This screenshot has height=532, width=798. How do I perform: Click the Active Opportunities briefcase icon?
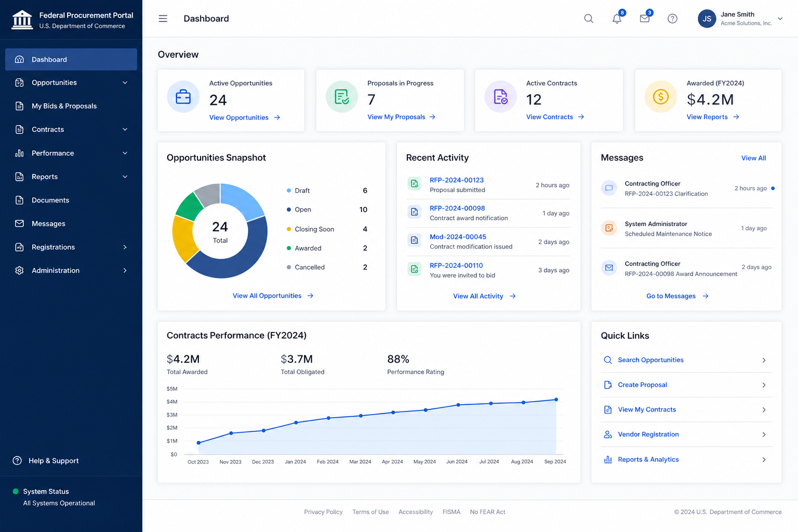tap(183, 97)
